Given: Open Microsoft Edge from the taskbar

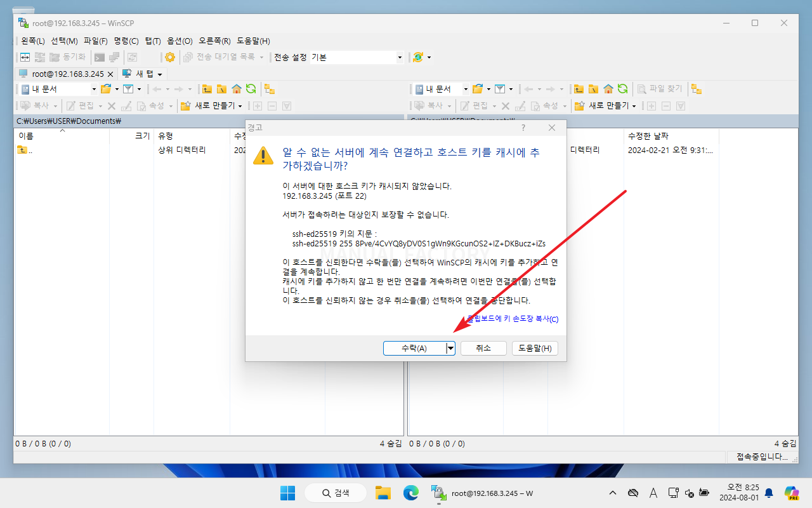Looking at the screenshot, I should point(410,493).
